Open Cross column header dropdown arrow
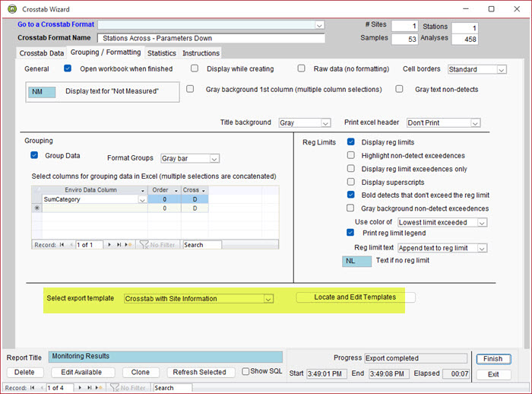Viewport: 532px width, 394px height. pyautogui.click(x=203, y=191)
